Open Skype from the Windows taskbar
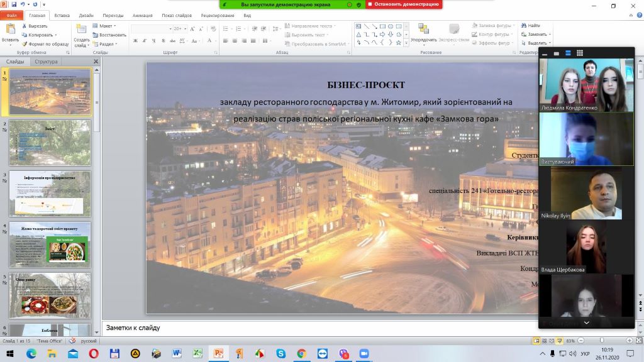 [x=281, y=353]
